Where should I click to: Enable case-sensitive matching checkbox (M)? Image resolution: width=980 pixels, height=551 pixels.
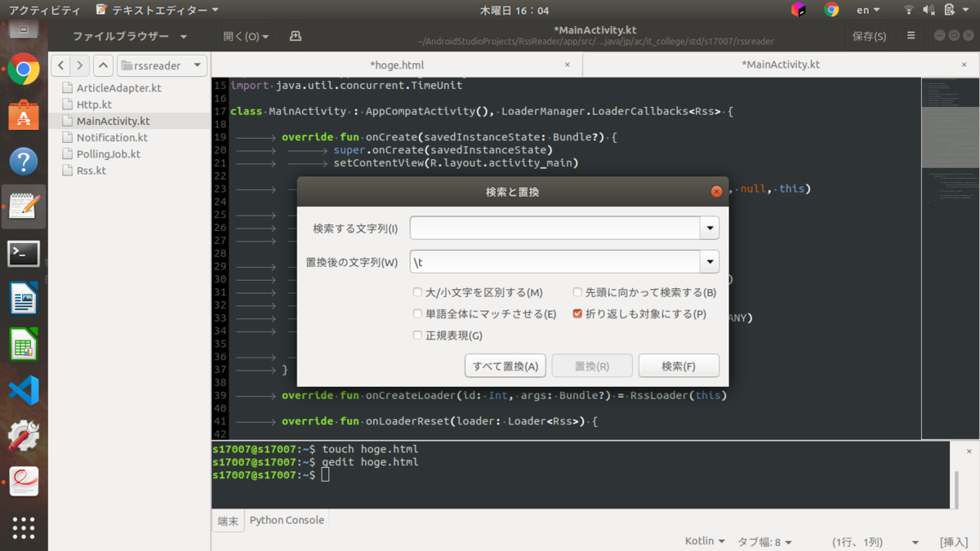tap(418, 292)
